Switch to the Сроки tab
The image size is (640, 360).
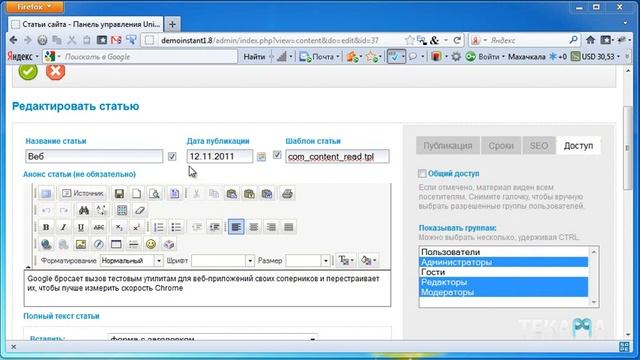tap(501, 146)
